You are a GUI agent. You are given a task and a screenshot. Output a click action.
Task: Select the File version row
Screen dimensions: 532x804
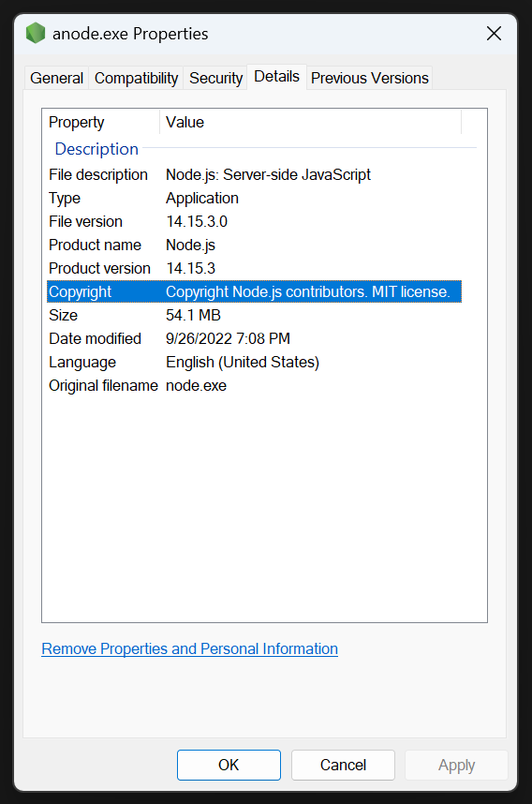point(254,221)
